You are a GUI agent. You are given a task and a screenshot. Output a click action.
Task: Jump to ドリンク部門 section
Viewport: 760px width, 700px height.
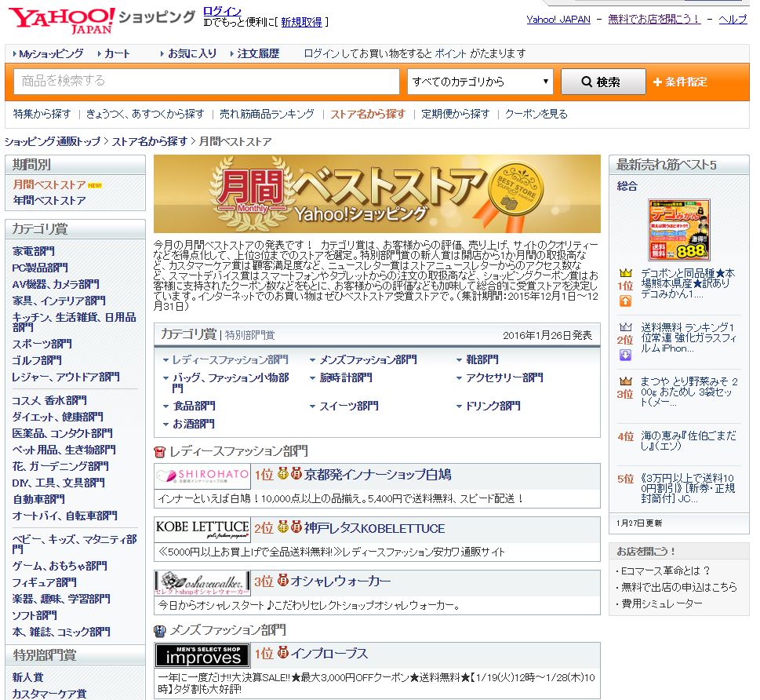[493, 406]
